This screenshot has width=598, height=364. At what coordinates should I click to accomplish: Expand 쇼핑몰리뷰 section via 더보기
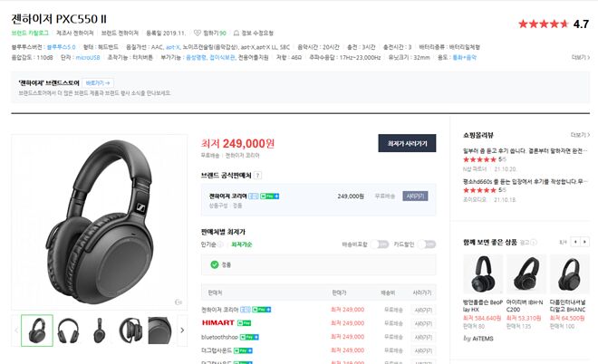[580, 135]
